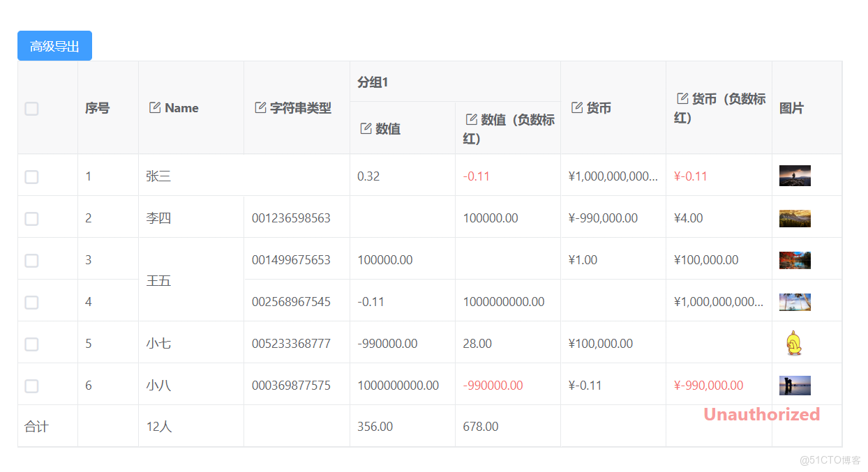Open the image thumbnail in row 2
The width and height of the screenshot is (868, 472).
(795, 218)
